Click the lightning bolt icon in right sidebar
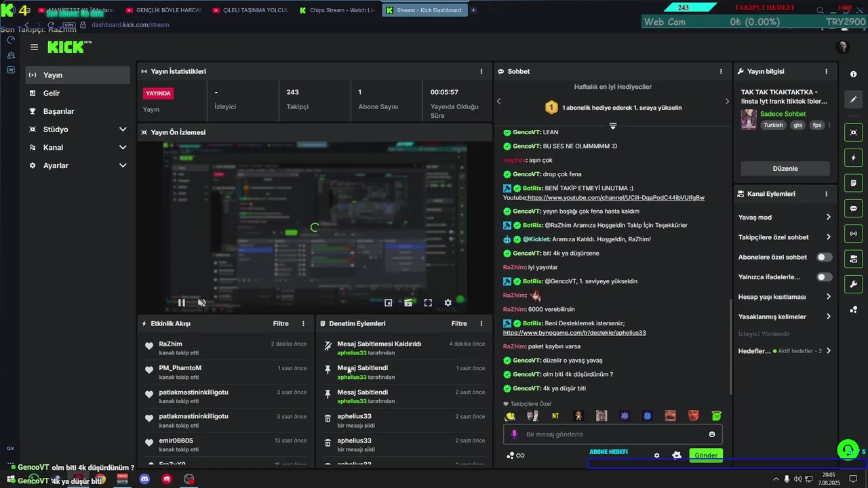868x488 pixels. (x=853, y=158)
